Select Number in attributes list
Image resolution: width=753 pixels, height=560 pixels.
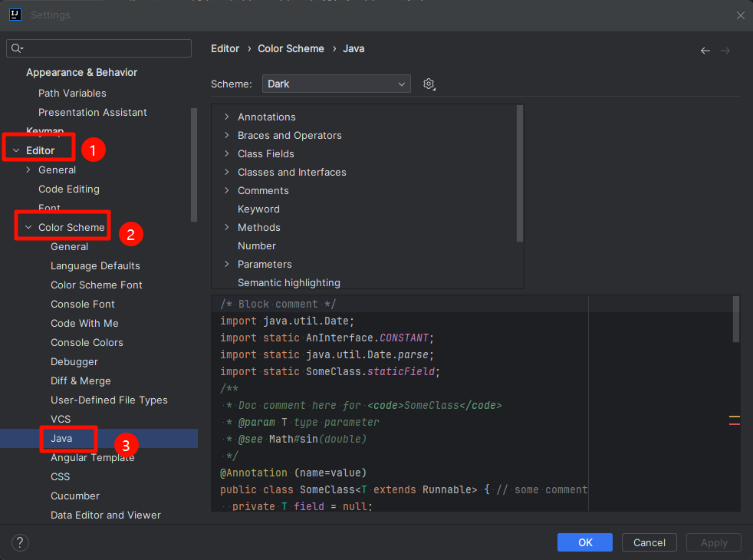[x=256, y=246]
